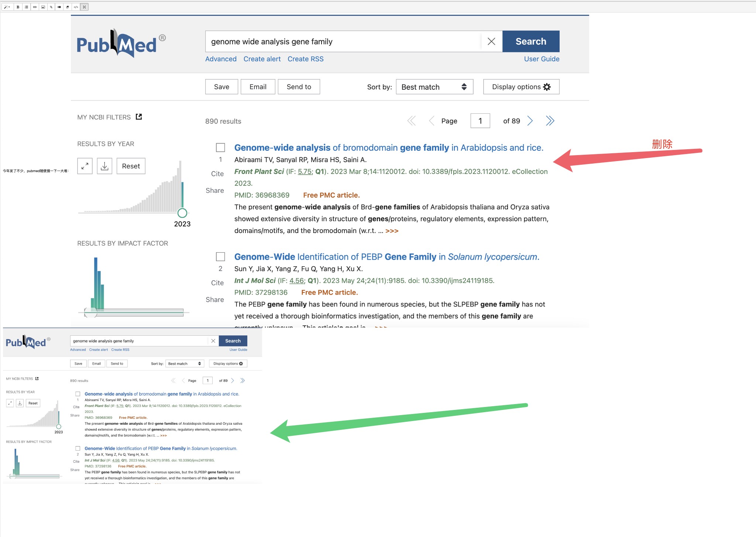Open the Advanced link under the larger search box
The width and height of the screenshot is (756, 537).
[x=221, y=59]
